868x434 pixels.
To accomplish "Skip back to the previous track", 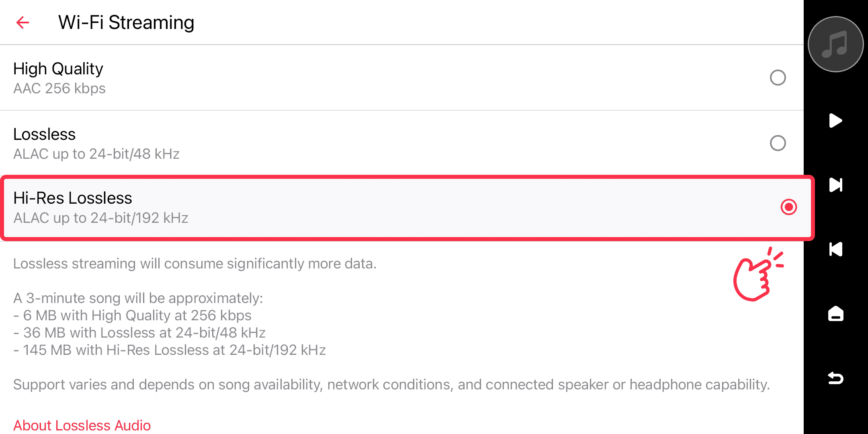I will pyautogui.click(x=835, y=249).
